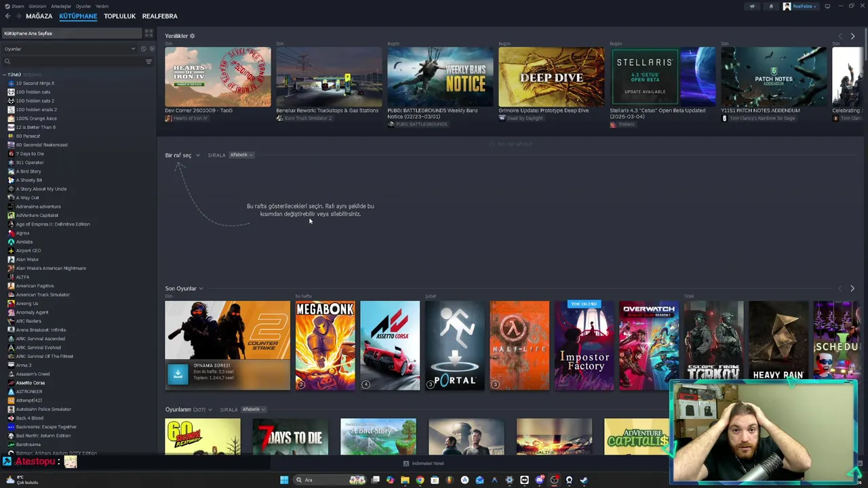Open the Arkadaşlar menu

[x=61, y=6]
